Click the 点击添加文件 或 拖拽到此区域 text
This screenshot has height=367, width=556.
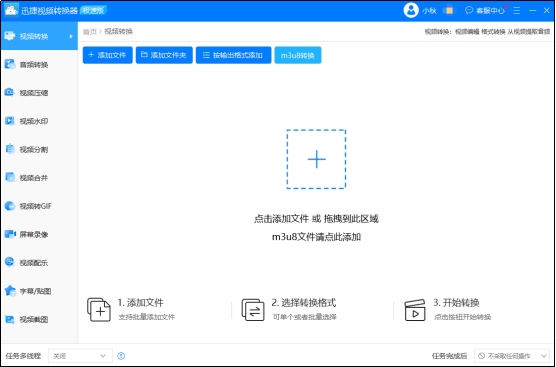[x=316, y=219]
